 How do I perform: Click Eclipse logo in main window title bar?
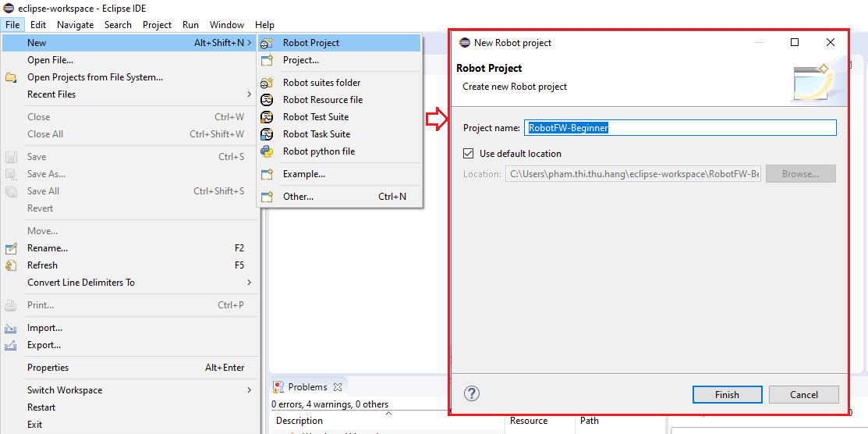(8, 9)
